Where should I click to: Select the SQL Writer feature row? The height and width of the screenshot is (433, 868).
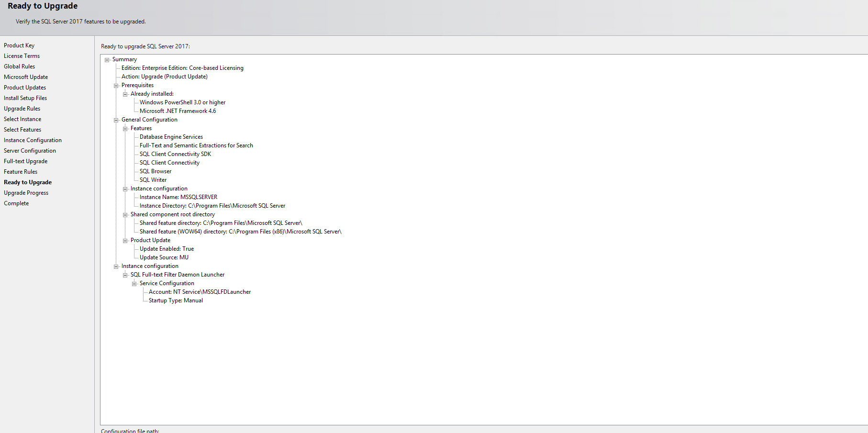point(153,180)
